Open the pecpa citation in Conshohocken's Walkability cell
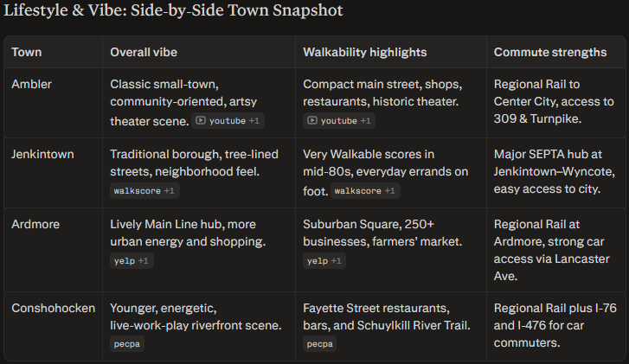This screenshot has height=364, width=629. point(319,343)
